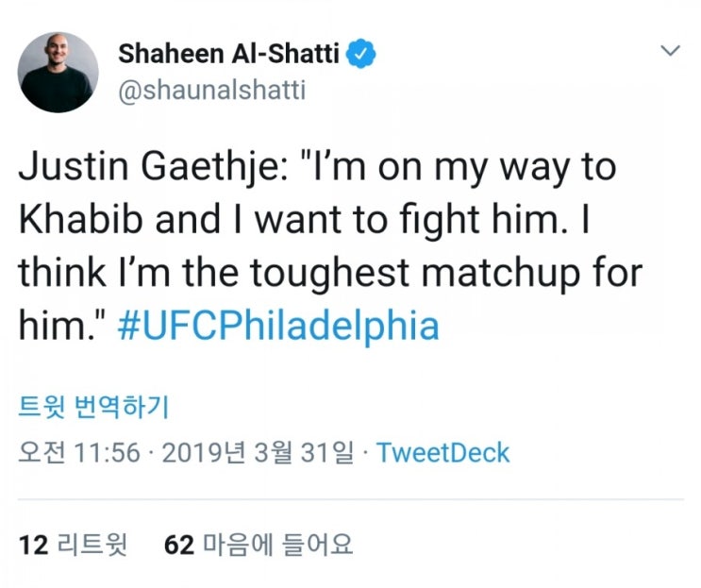Click the retweet count number 12
701x588 pixels.
[33, 546]
